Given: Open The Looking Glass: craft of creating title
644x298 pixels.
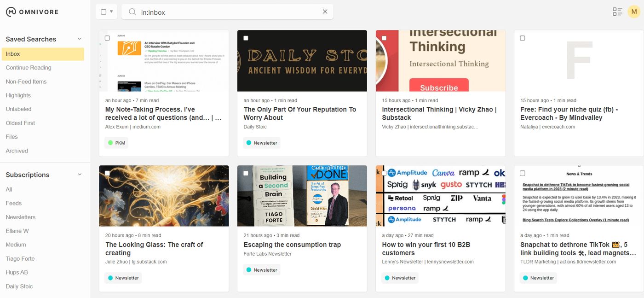Looking at the screenshot, I should coord(154,249).
